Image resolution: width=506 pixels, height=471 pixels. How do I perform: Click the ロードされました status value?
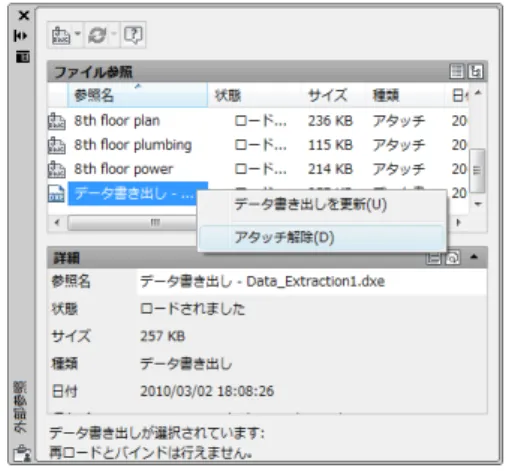[x=192, y=309]
